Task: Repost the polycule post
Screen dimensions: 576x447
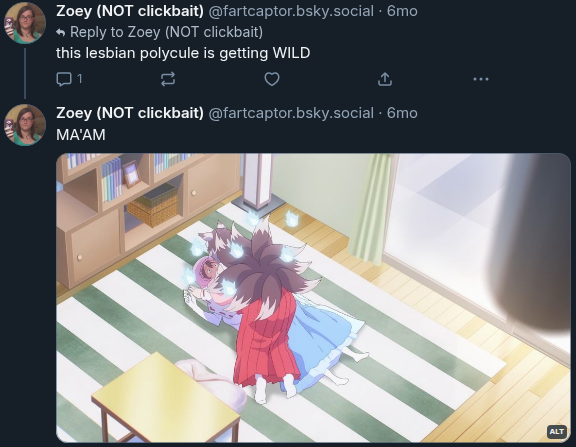Action: pyautogui.click(x=168, y=79)
